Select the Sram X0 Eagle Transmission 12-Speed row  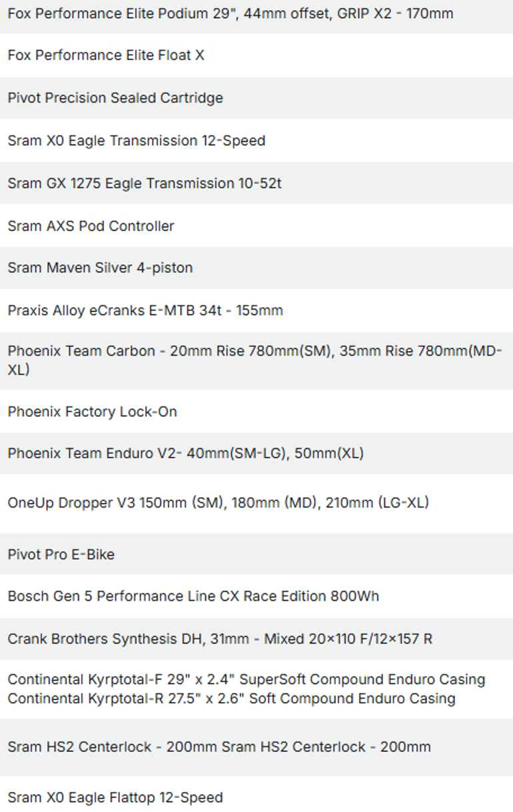256,141
